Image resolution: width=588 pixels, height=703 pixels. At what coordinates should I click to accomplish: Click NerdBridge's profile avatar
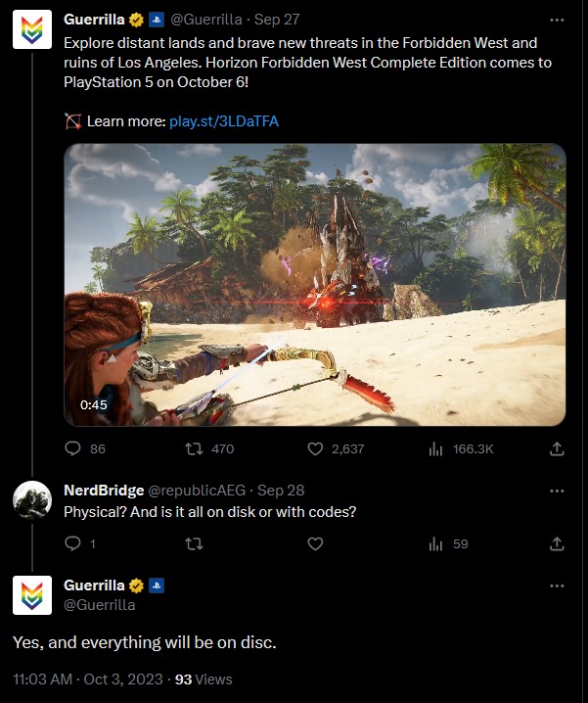point(31,501)
